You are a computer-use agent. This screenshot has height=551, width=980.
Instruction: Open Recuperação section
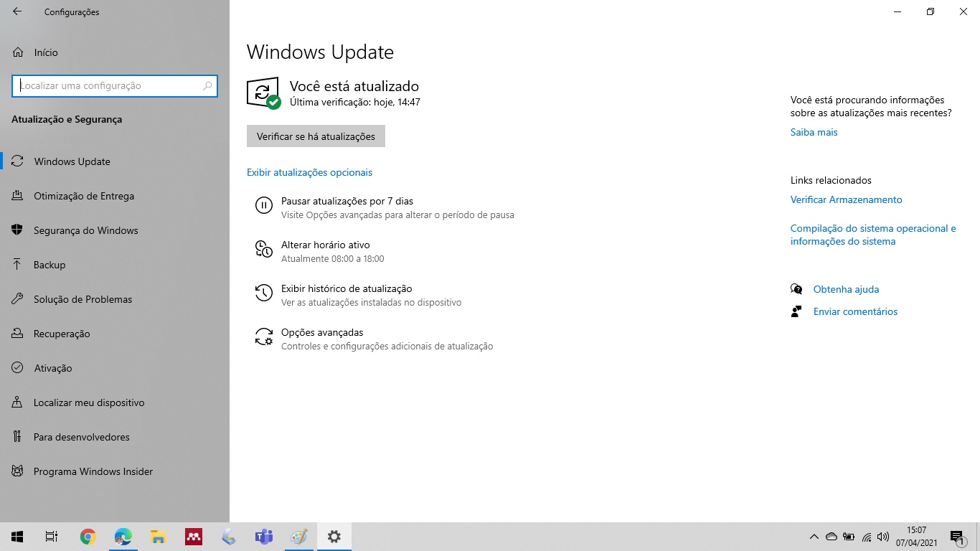[115, 334]
